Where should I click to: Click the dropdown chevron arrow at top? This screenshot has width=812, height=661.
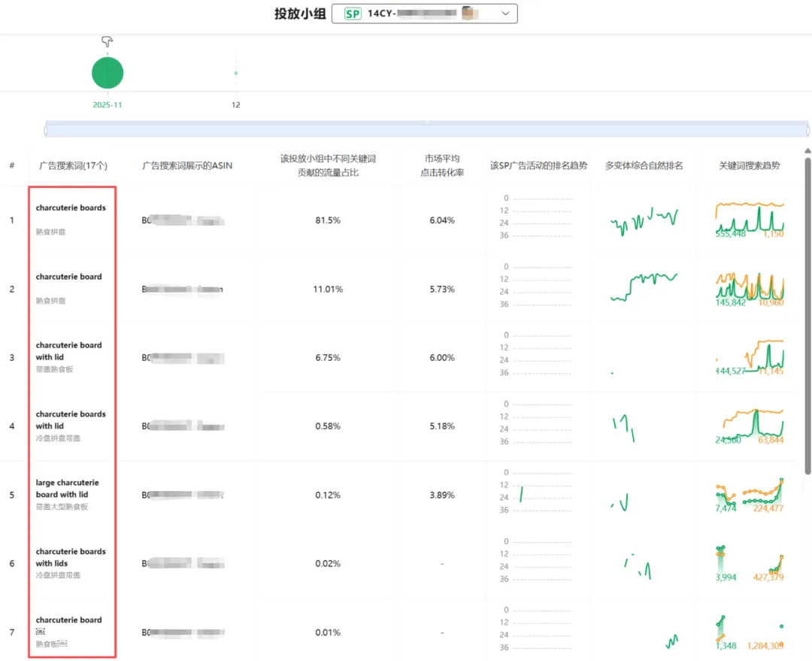(505, 14)
